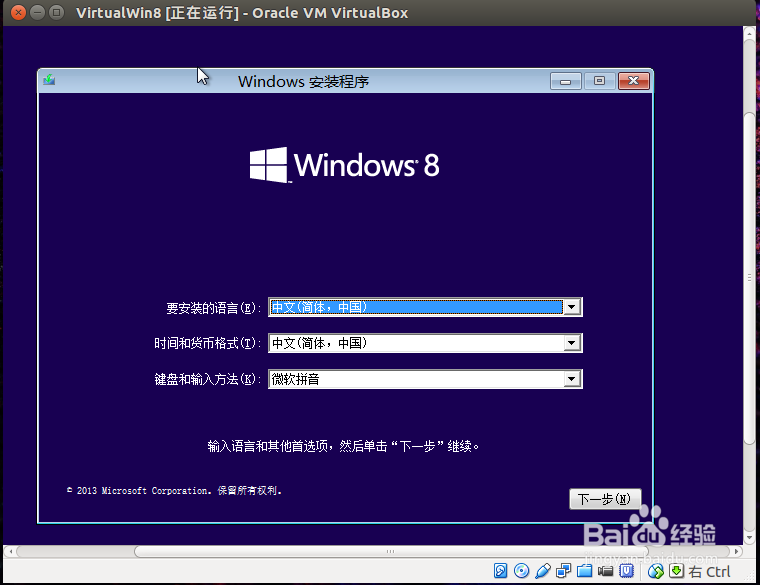
Task: Click the network adapters status icon
Action: pyautogui.click(x=564, y=571)
